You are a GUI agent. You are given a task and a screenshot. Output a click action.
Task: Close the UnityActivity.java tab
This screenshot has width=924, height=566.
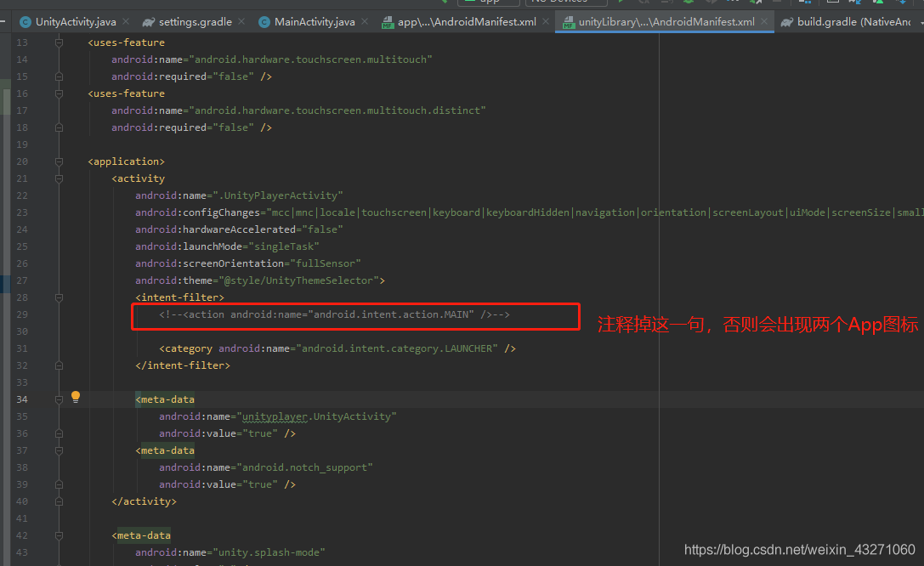[126, 22]
